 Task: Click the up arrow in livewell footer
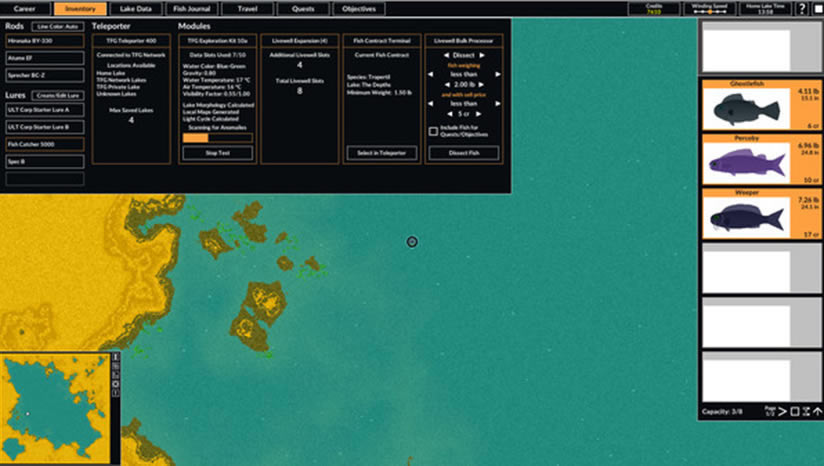[x=817, y=410]
